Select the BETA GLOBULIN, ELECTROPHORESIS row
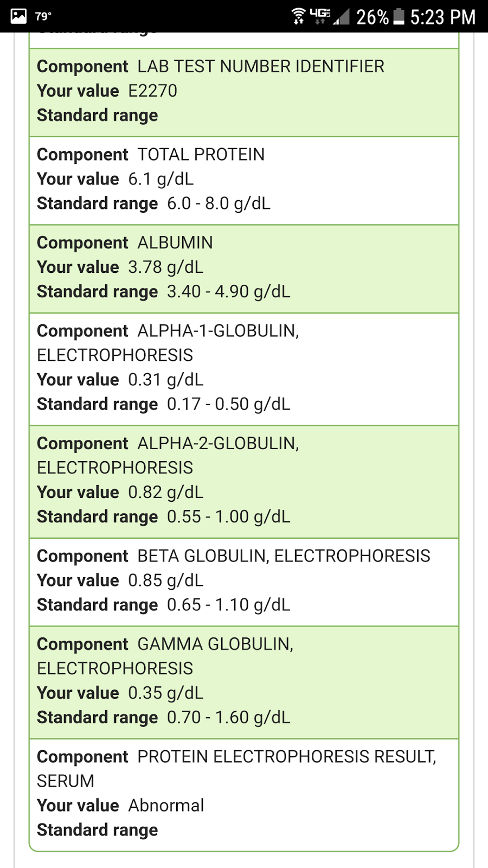This screenshot has width=488, height=868. pos(244,582)
